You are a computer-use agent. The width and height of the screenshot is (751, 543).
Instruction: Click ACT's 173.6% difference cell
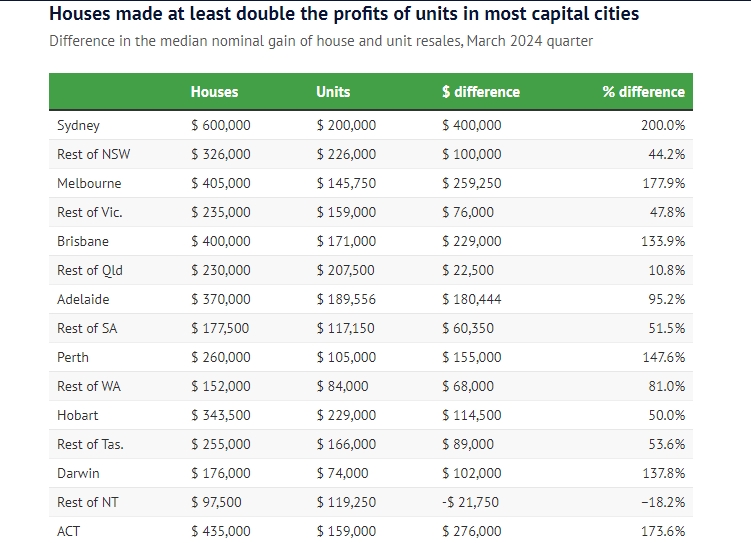pyautogui.click(x=662, y=532)
